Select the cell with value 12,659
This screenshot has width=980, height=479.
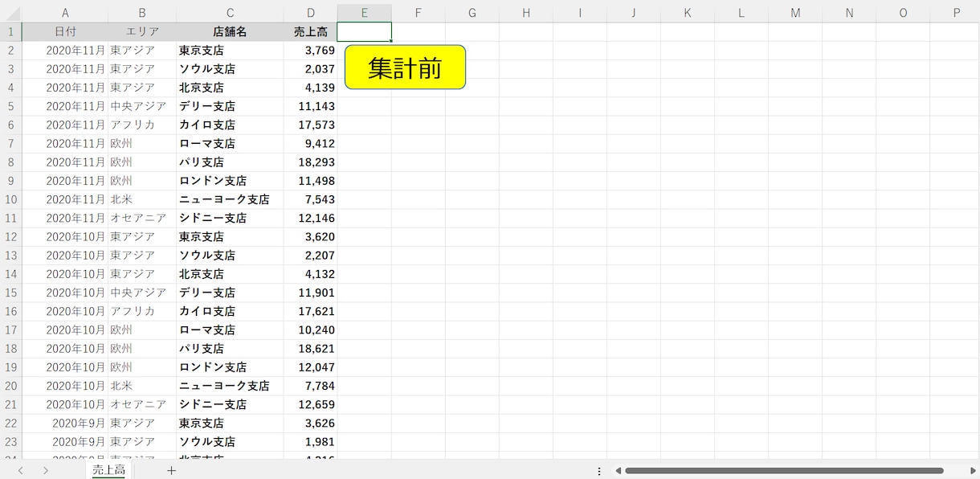coord(310,404)
